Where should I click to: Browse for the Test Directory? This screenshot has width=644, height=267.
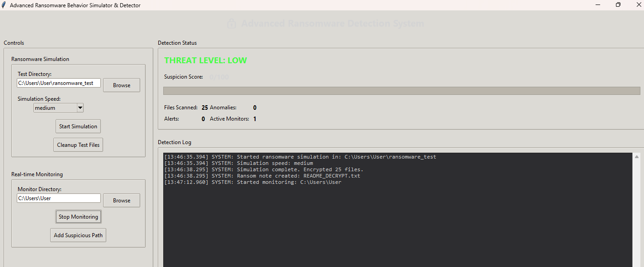121,85
